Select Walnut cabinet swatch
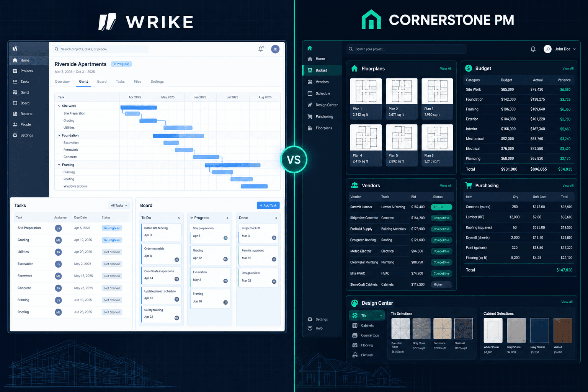 [563, 330]
